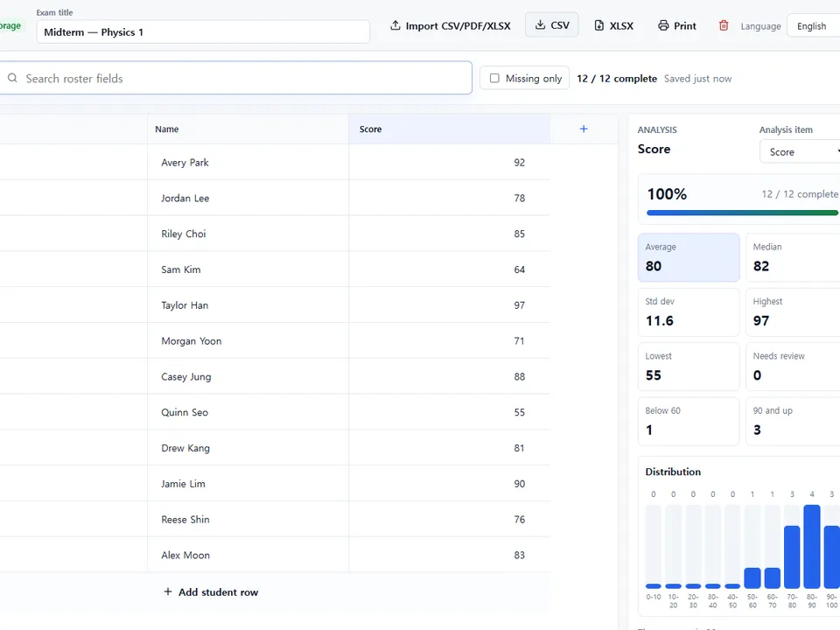Select the Std dev stat card
The width and height of the screenshot is (840, 630).
click(x=689, y=311)
